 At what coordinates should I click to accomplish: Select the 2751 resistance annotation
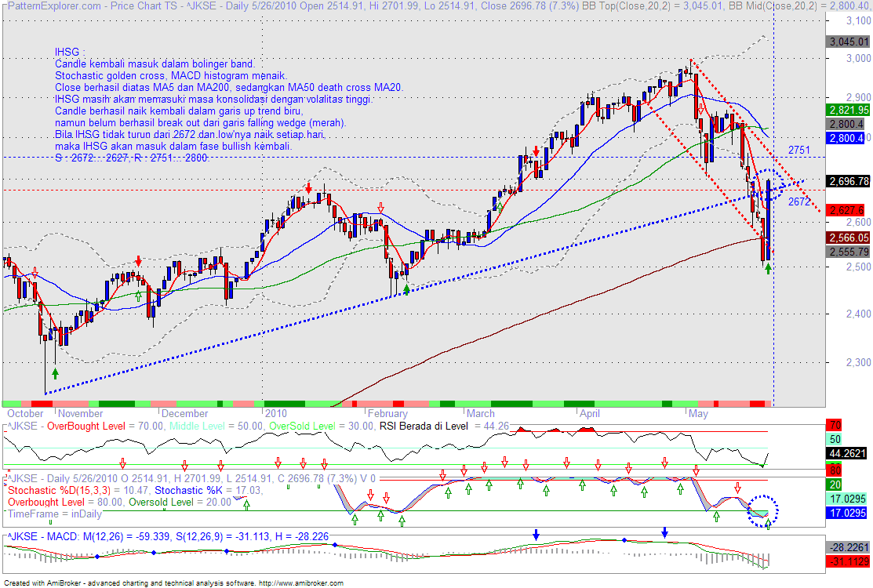pyautogui.click(x=798, y=151)
